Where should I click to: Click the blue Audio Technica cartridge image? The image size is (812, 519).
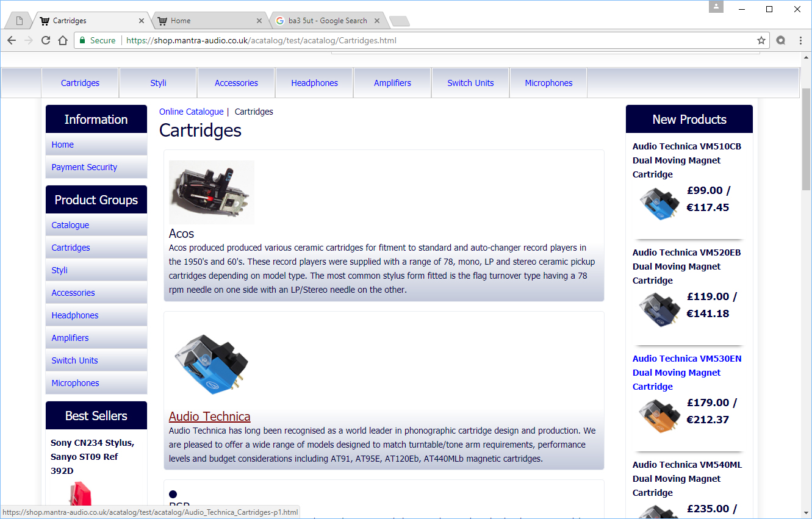coord(211,363)
